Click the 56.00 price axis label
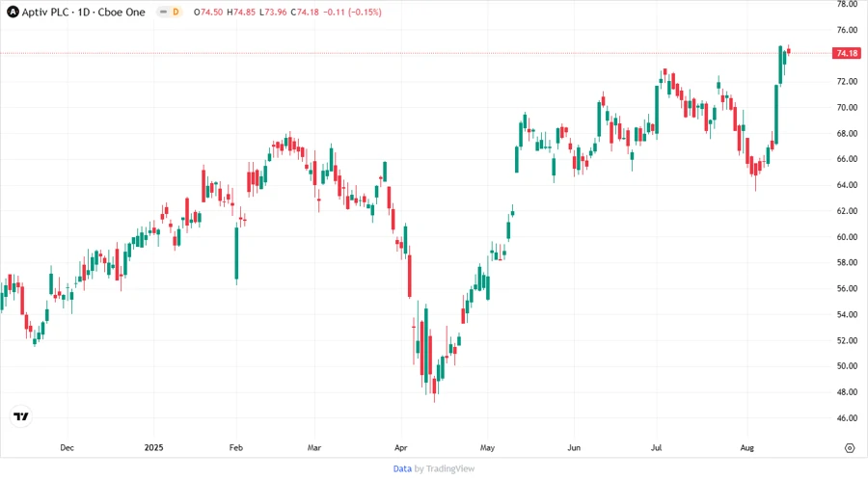 [847, 288]
